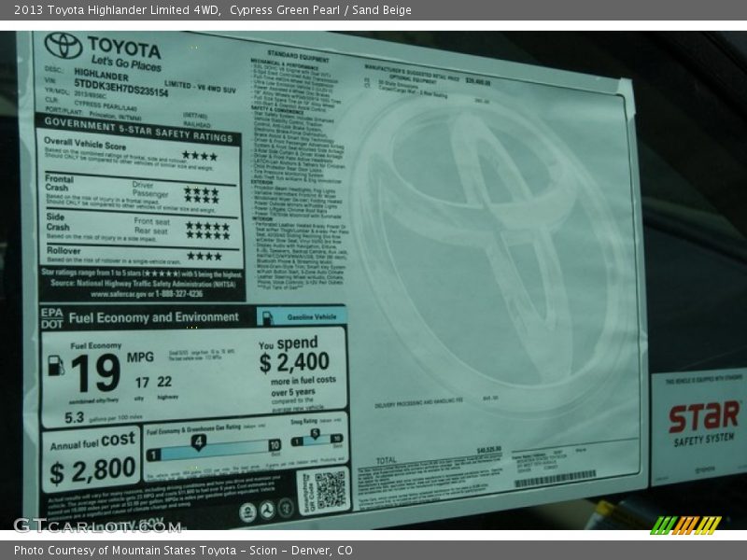The width and height of the screenshot is (747, 560).
Task: Click the Side Crash front seat star row
Action: coord(207,226)
